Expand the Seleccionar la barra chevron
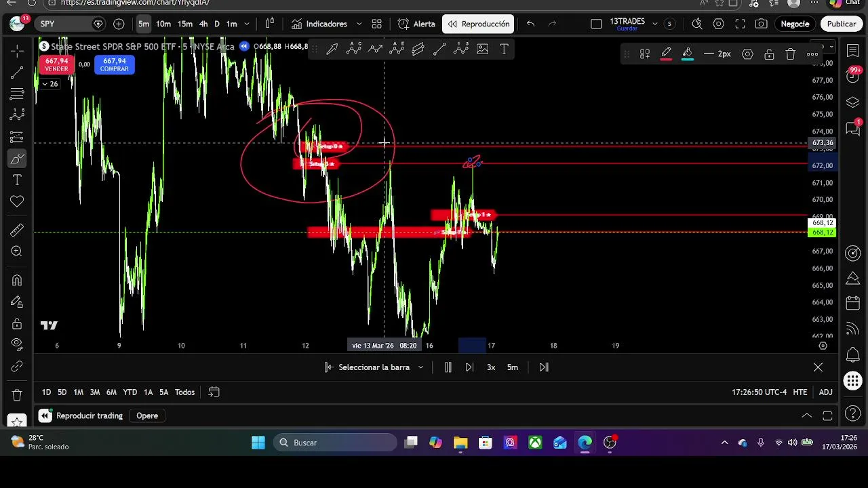 [x=420, y=367]
